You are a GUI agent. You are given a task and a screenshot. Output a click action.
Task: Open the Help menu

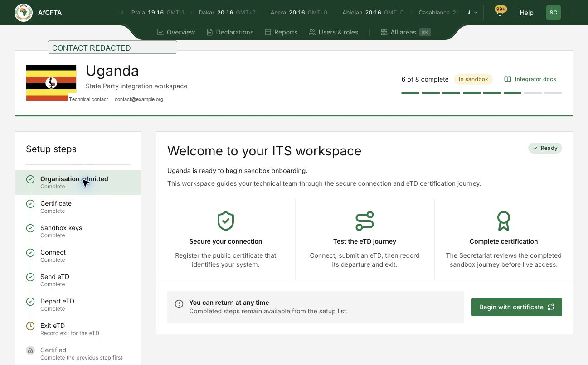point(526,13)
